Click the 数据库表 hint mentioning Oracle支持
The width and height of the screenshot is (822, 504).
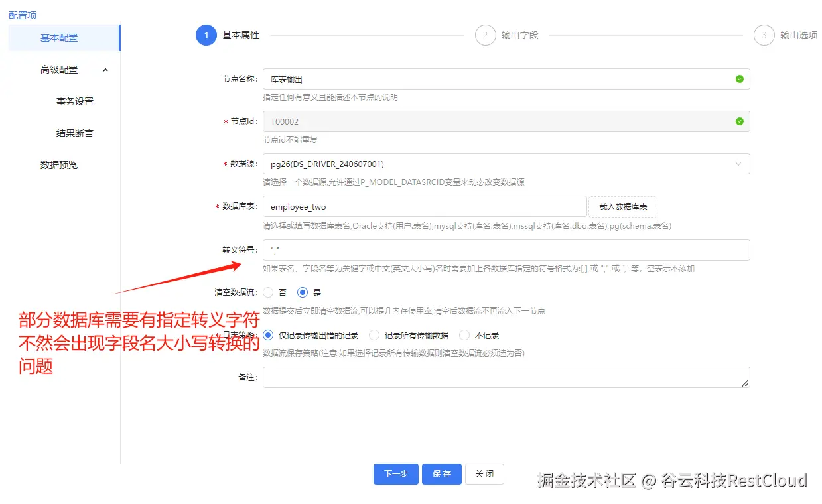click(467, 226)
